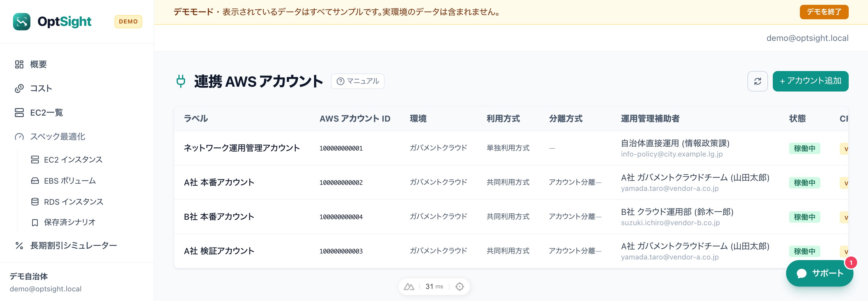Click the server icon beside EC2 インスタンス
868x301 pixels.
(x=35, y=160)
